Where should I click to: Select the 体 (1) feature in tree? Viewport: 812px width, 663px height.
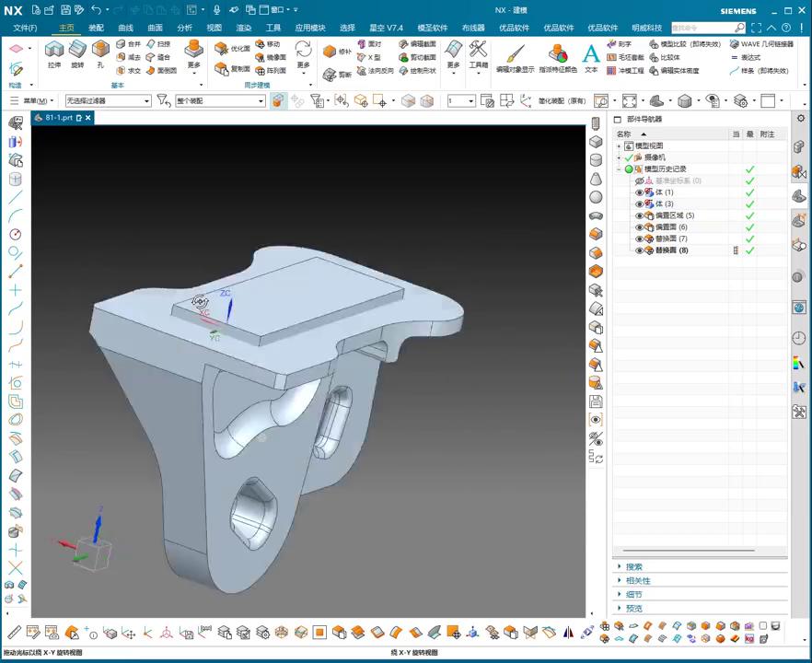click(664, 192)
